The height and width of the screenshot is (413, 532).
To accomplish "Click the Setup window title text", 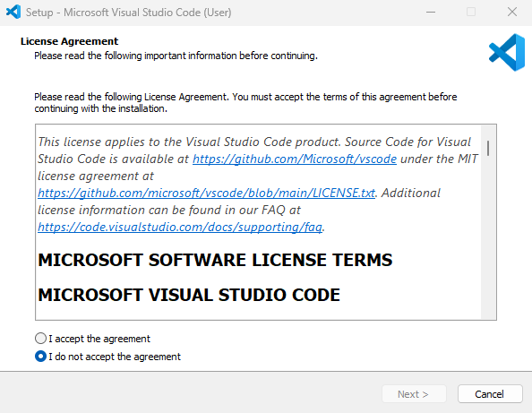I will coord(129,13).
